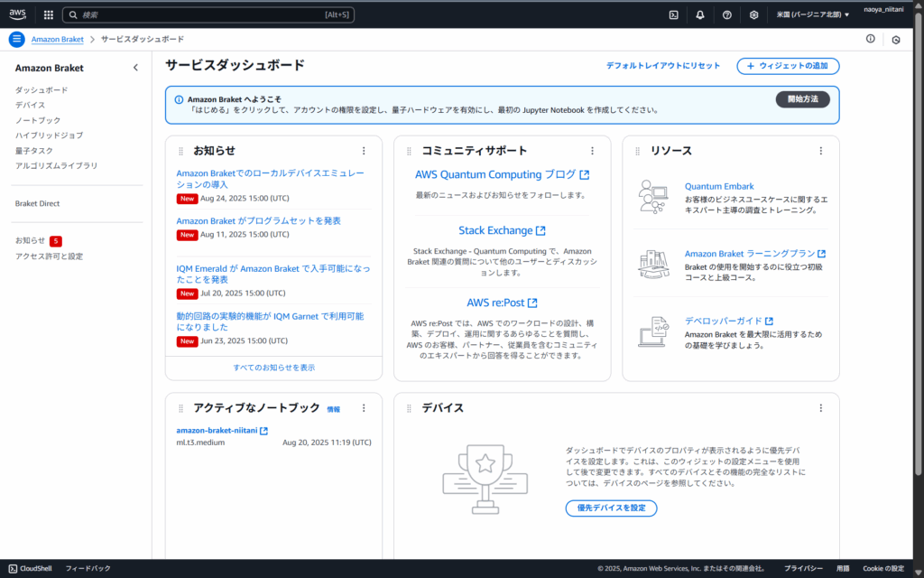Viewport: 924px width, 578px height.
Task: Open the プログラムセットを発表 announcement
Action: pos(259,220)
